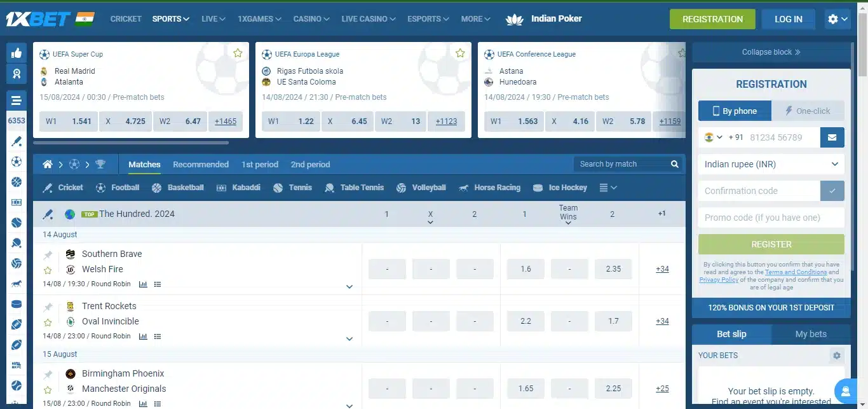Expand the Southern Brave match row chevron

[x=349, y=287]
